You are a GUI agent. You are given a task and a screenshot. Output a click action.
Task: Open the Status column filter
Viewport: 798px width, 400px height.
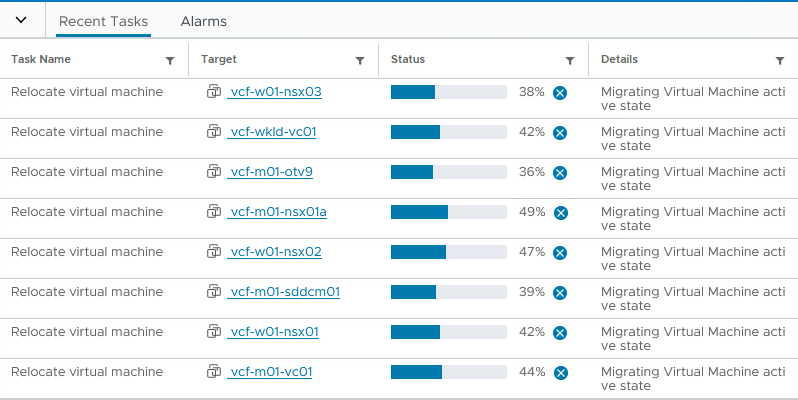point(570,60)
